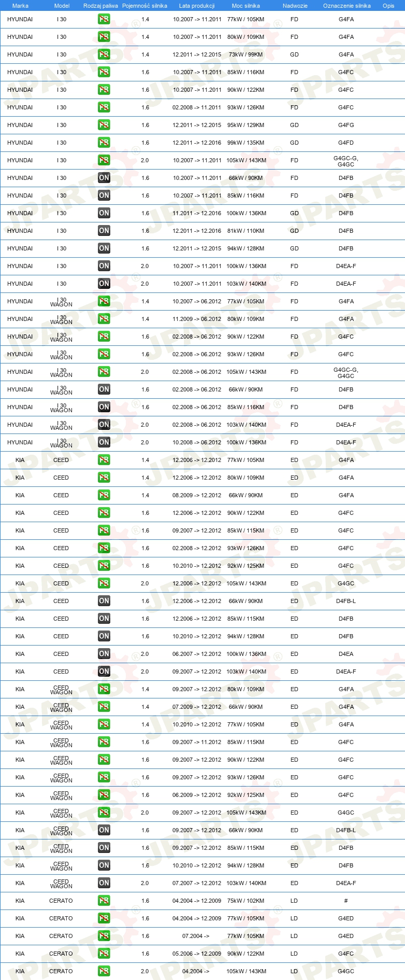Click the power value 81kW / 110KM
The height and width of the screenshot is (980, 405).
click(245, 231)
